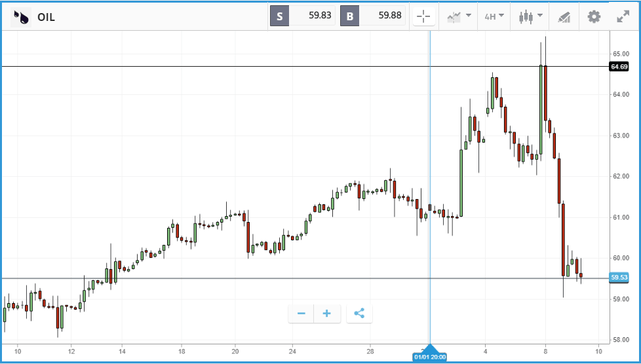Open chart settings gear
The height and width of the screenshot is (364, 641).
(x=594, y=17)
